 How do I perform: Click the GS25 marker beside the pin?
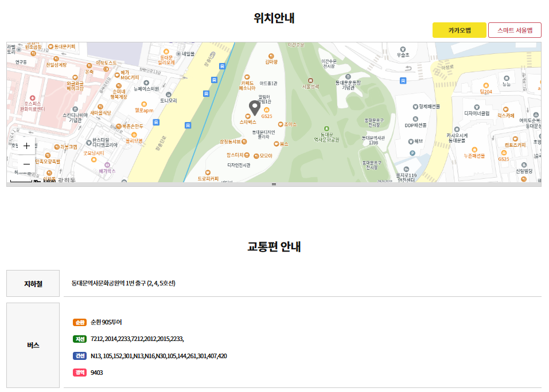click(x=266, y=110)
